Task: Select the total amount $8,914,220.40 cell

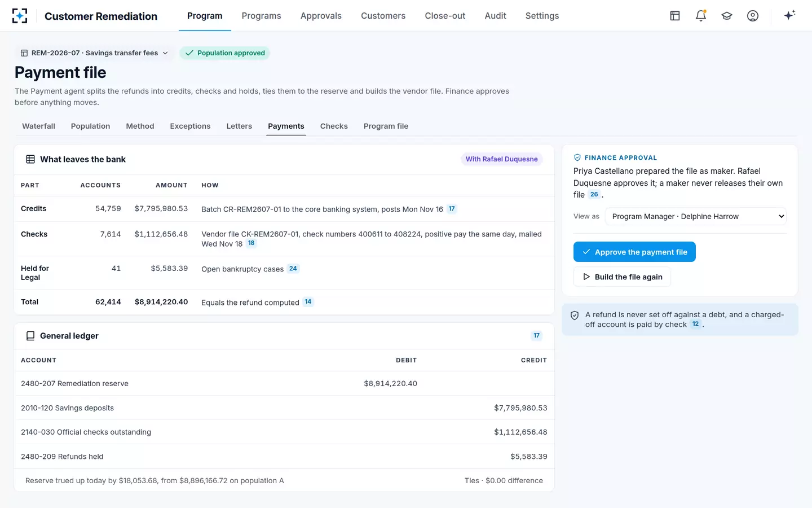Action: (x=161, y=302)
